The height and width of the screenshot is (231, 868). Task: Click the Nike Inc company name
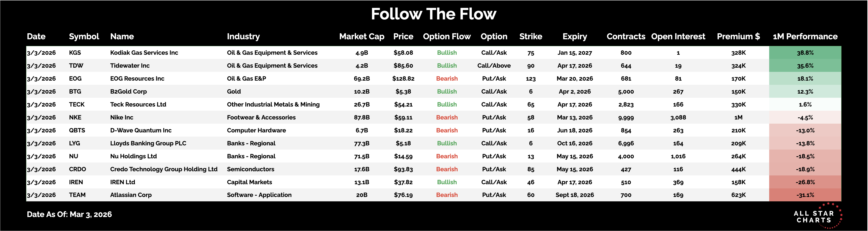tap(122, 118)
